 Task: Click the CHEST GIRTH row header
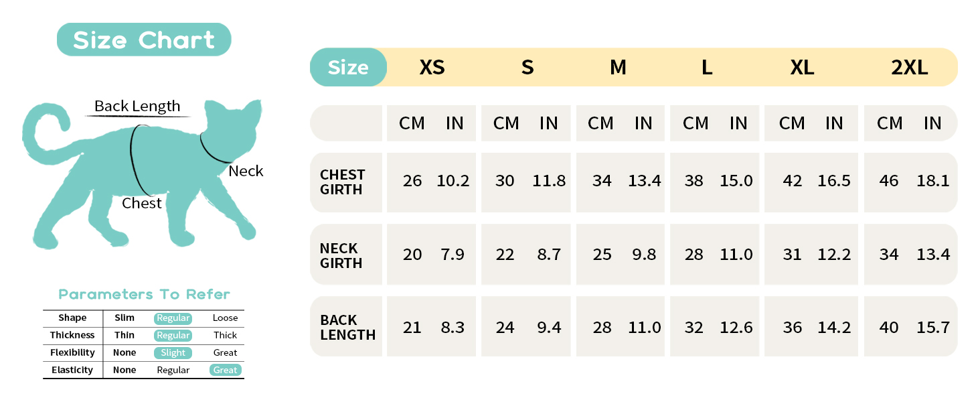(343, 182)
